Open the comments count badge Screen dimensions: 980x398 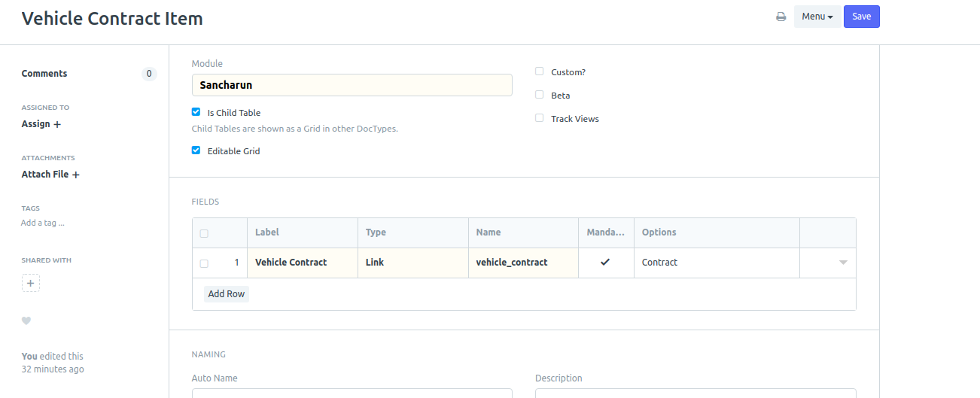tap(149, 74)
